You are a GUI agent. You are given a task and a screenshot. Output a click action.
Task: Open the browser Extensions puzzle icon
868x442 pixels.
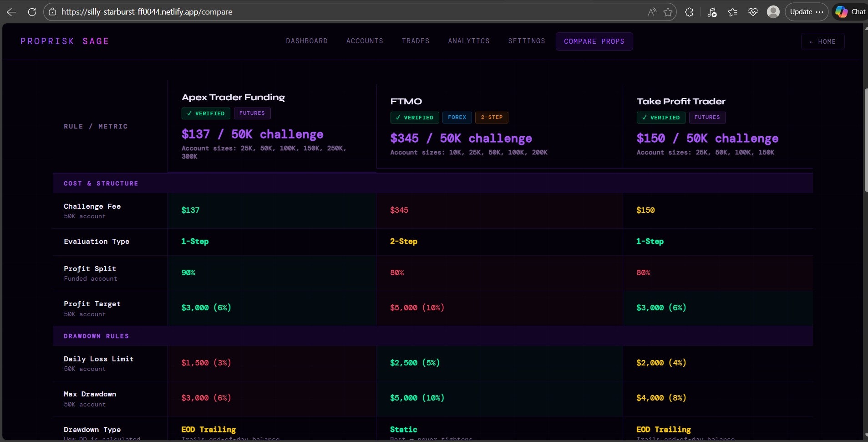pos(689,12)
